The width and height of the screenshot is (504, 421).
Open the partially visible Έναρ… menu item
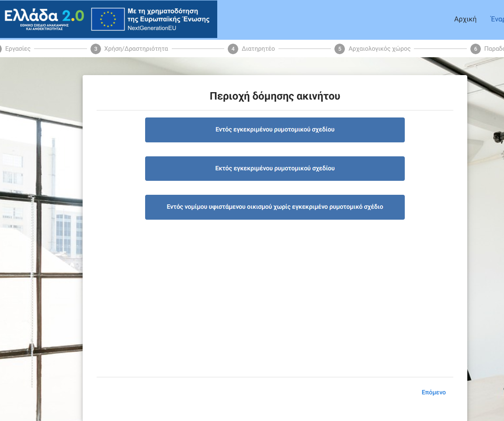(497, 19)
